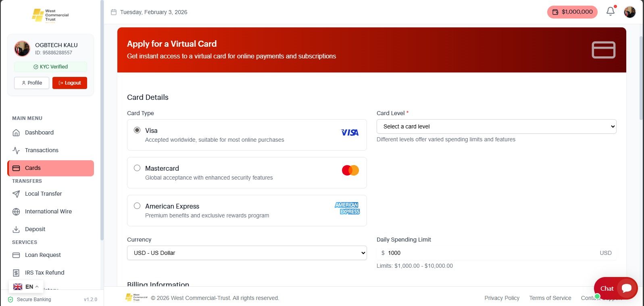
Task: Click the Transactions activity icon
Action: [x=16, y=150]
